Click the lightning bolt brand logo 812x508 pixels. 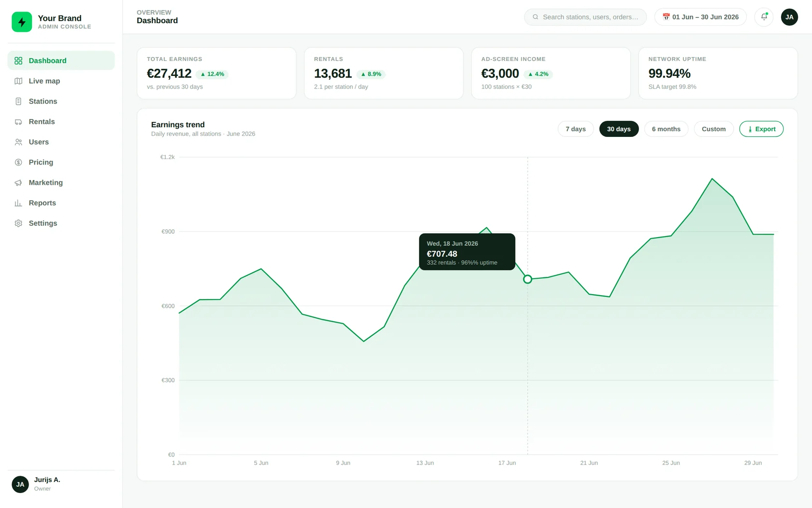tap(22, 22)
